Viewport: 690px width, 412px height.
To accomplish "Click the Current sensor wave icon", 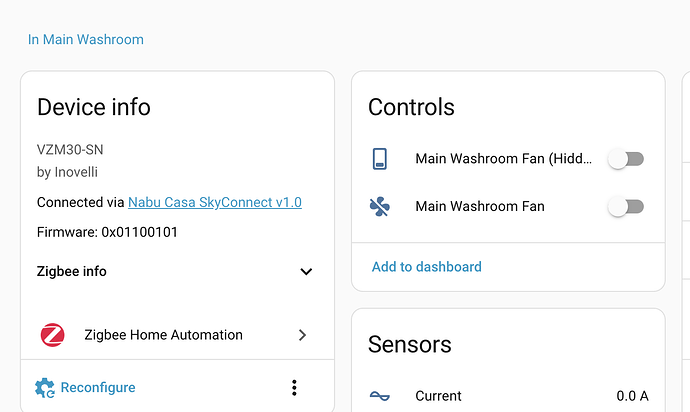I will coord(380,396).
